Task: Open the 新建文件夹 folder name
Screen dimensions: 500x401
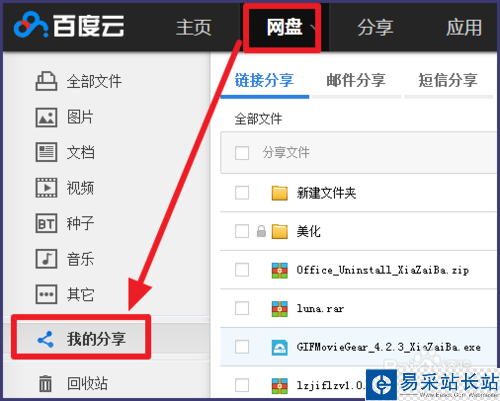Action: pyautogui.click(x=326, y=193)
